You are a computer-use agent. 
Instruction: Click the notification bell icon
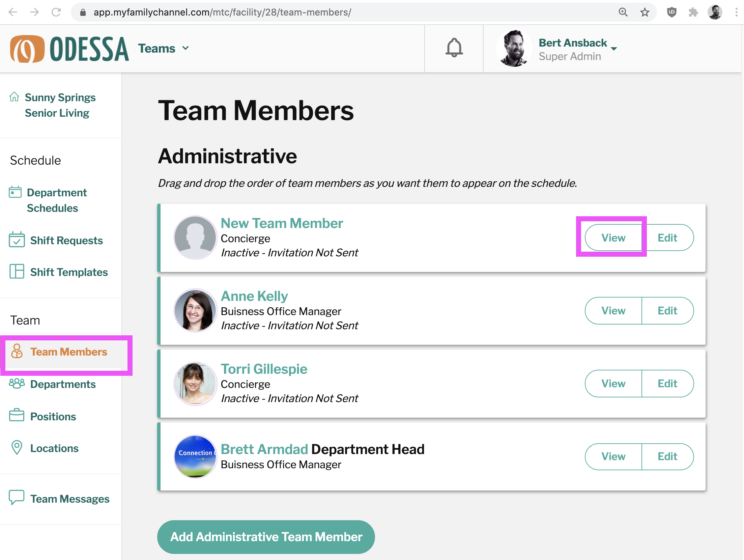(x=454, y=48)
